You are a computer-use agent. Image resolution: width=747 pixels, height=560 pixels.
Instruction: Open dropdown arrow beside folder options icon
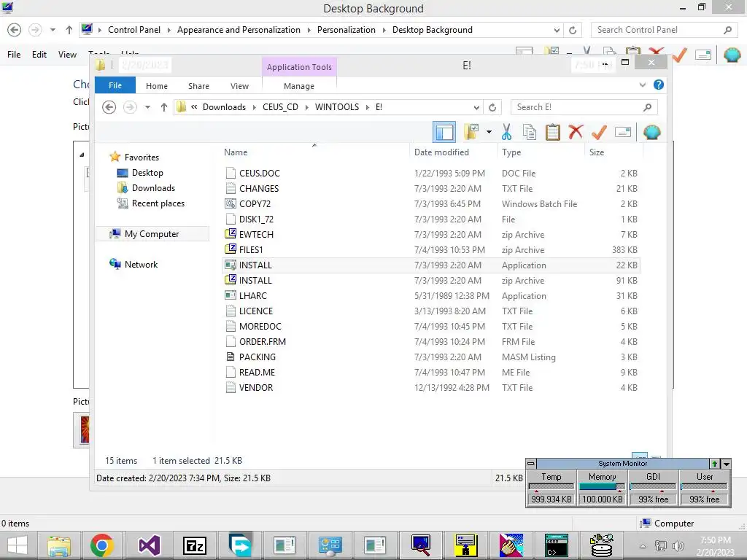489,132
